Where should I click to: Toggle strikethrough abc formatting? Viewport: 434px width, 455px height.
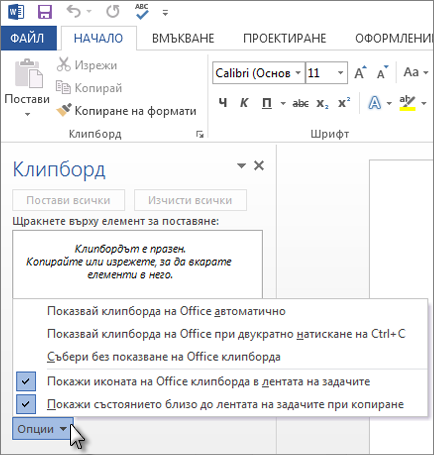(x=300, y=103)
